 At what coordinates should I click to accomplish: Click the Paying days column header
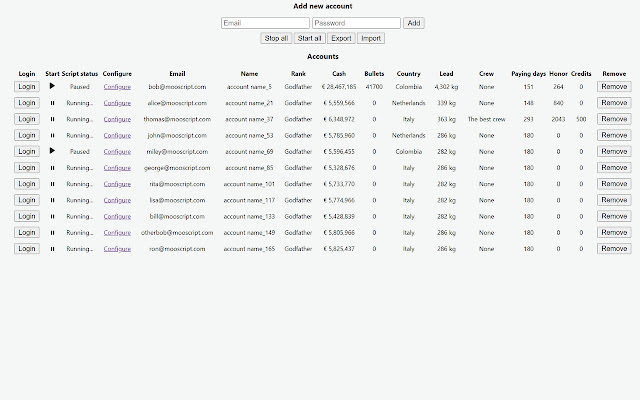(x=529, y=74)
